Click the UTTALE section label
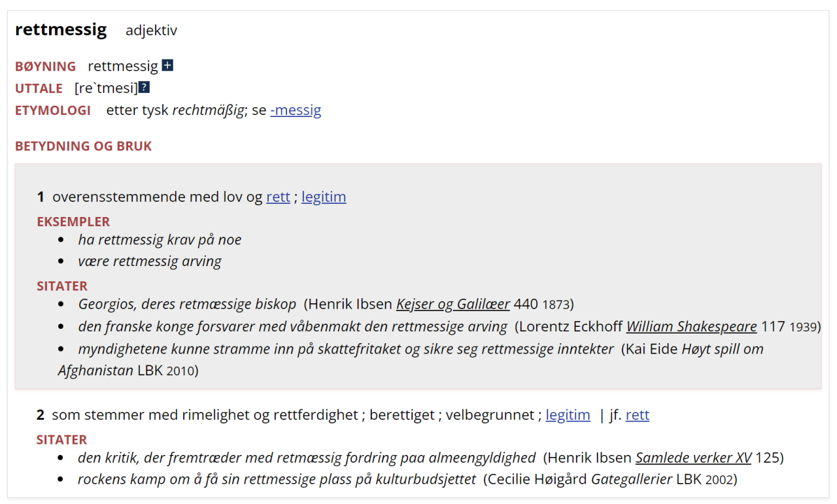Viewport: 837px width, 504px height. tap(39, 88)
